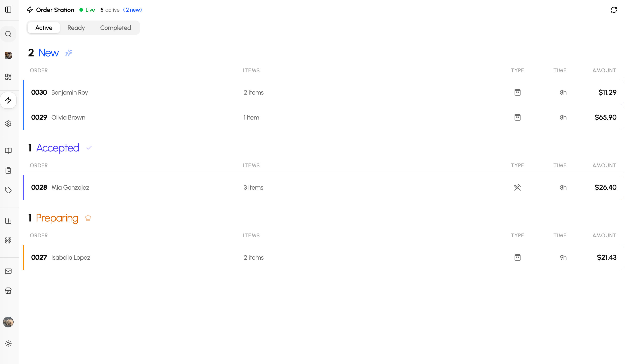Image resolution: width=626 pixels, height=364 pixels.
Task: Open the mail envelope icon
Action: (x=8, y=271)
